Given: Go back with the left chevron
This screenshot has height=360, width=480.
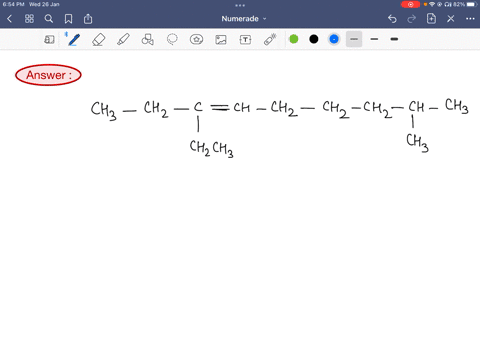Looking at the screenshot, I should (x=9, y=19).
